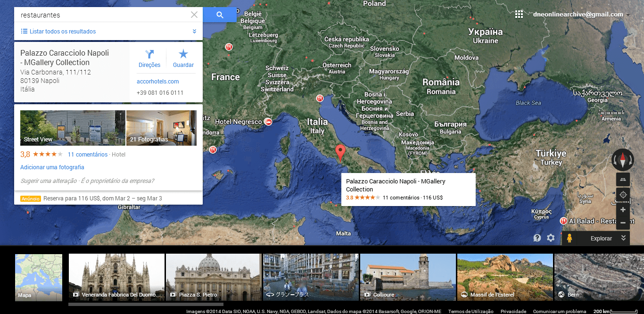Expand the results list chevron
This screenshot has width=644, height=314.
click(194, 32)
